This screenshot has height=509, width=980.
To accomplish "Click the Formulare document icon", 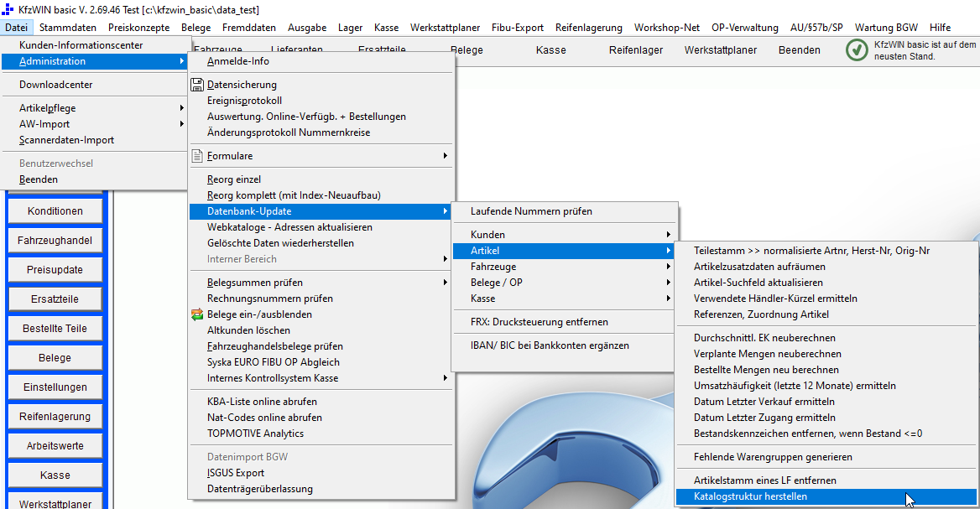I will click(197, 155).
